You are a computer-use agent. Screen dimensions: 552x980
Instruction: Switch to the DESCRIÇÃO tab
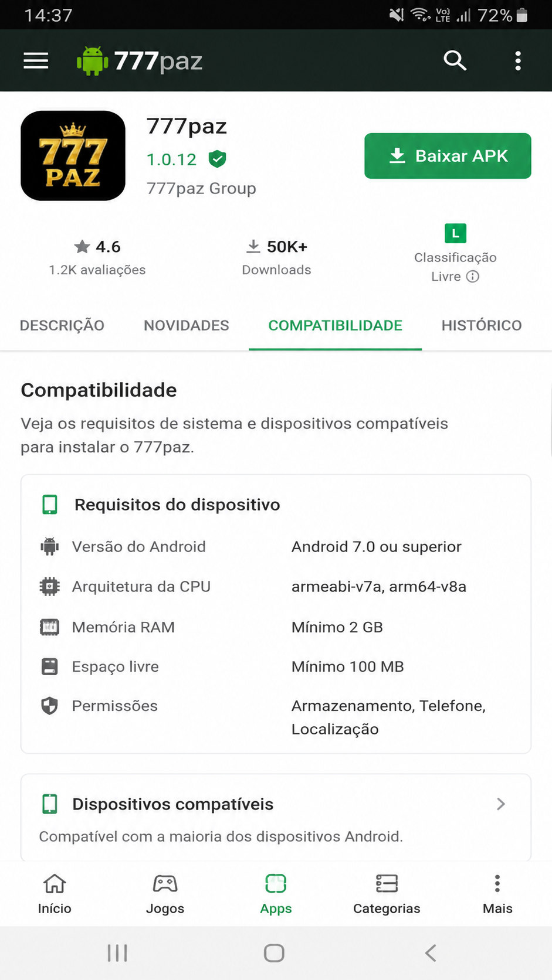coord(62,325)
